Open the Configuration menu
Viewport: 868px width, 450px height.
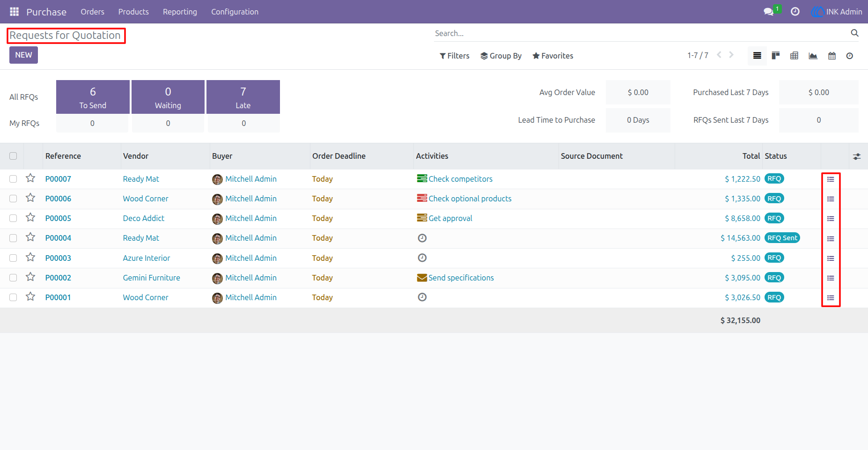[235, 12]
